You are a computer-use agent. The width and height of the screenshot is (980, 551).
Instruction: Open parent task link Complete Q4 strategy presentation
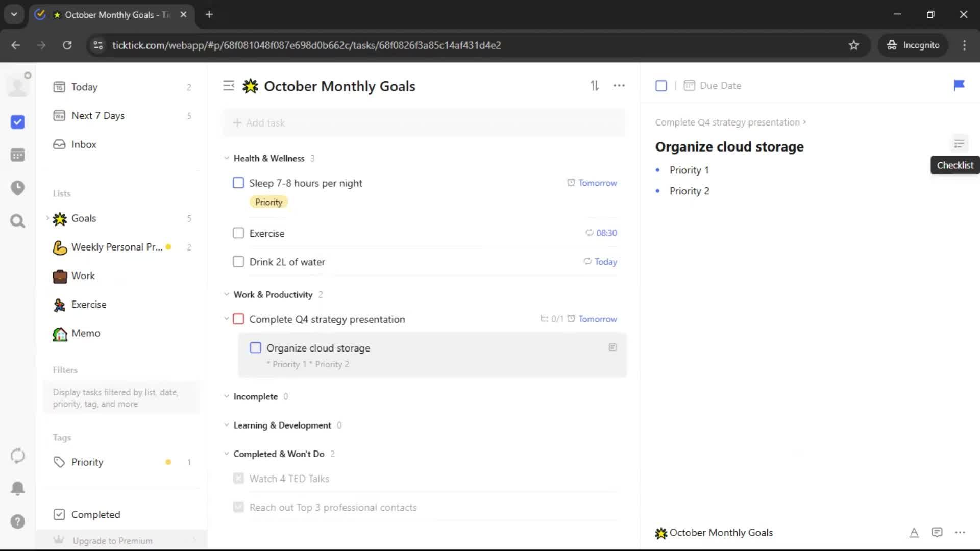click(727, 122)
